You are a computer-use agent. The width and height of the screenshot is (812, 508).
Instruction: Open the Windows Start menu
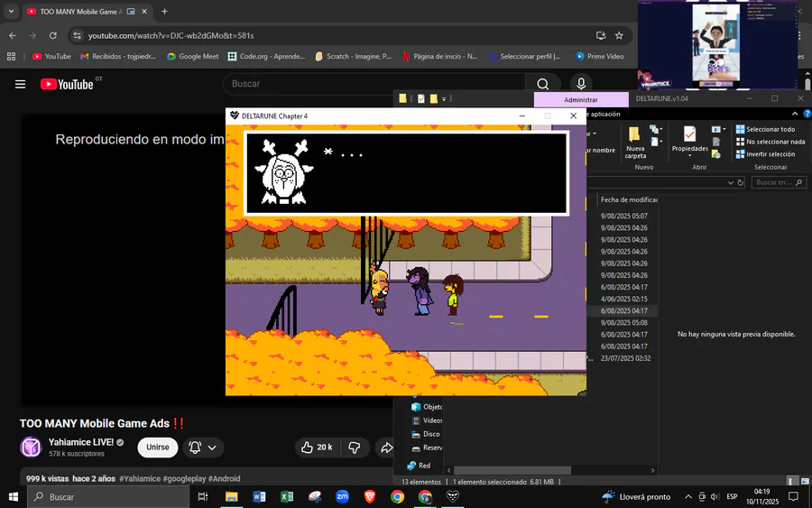tap(14, 496)
